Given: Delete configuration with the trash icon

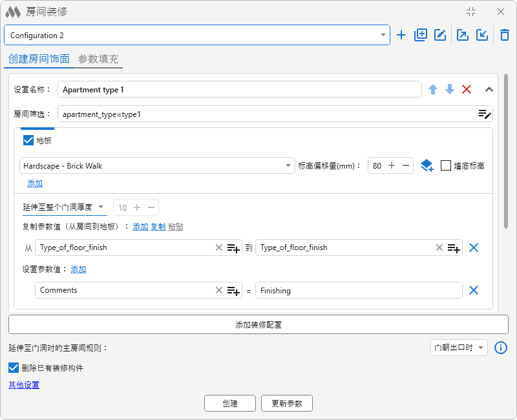Looking at the screenshot, I should (x=505, y=35).
